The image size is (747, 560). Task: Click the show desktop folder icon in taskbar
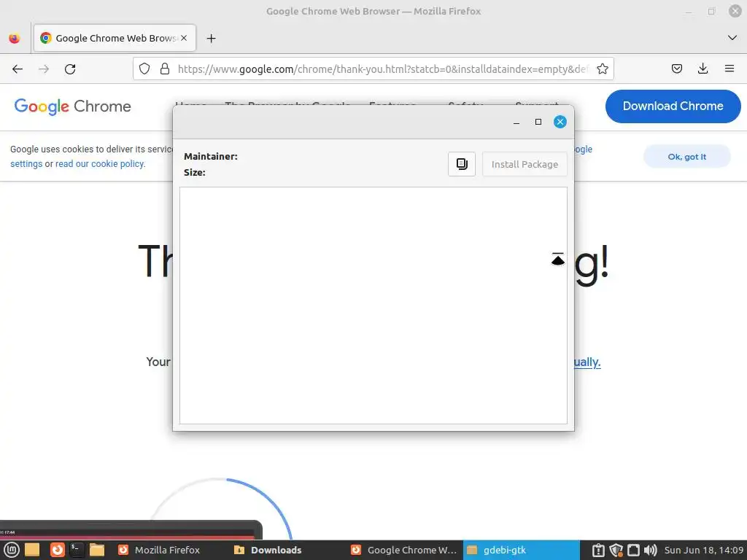coord(32,550)
